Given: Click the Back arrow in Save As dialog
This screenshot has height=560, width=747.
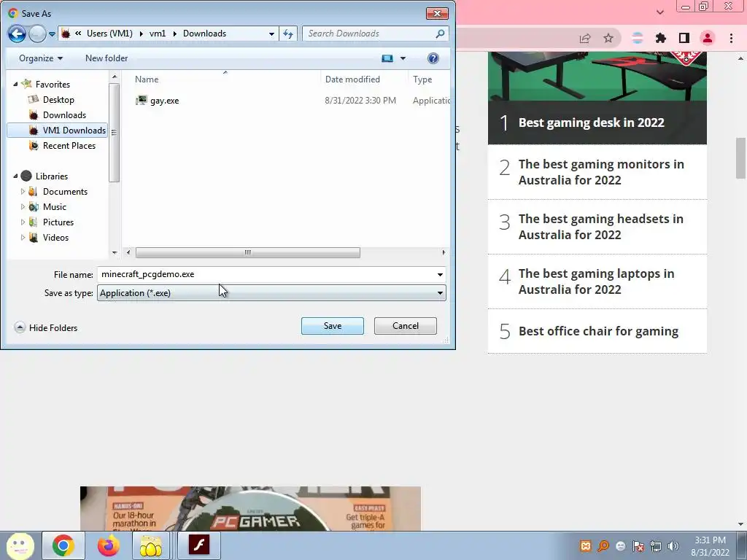Looking at the screenshot, I should tap(17, 34).
